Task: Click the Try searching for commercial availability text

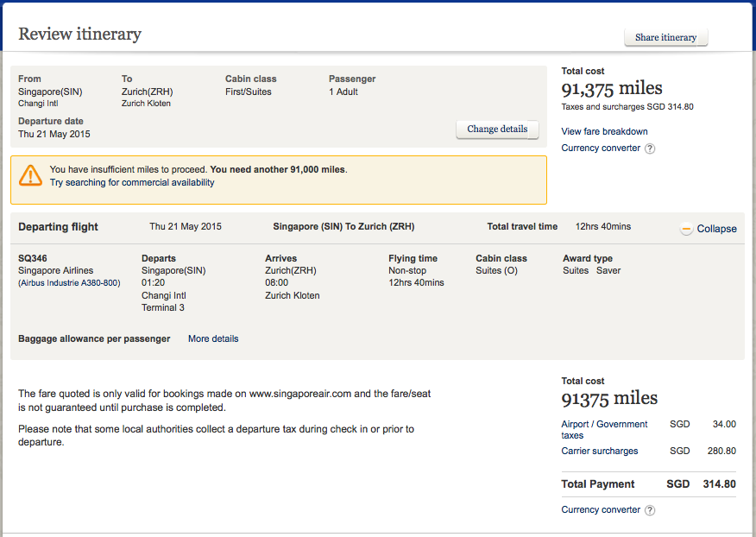Action: pyautogui.click(x=132, y=182)
